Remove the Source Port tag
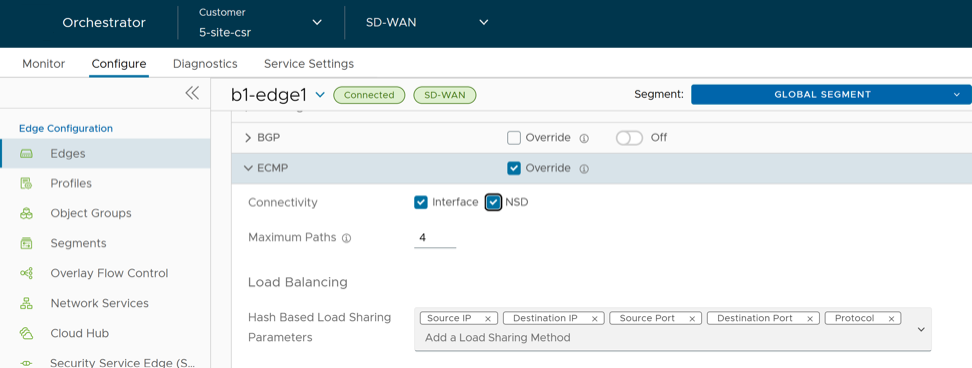The height and width of the screenshot is (368, 972). click(x=692, y=318)
